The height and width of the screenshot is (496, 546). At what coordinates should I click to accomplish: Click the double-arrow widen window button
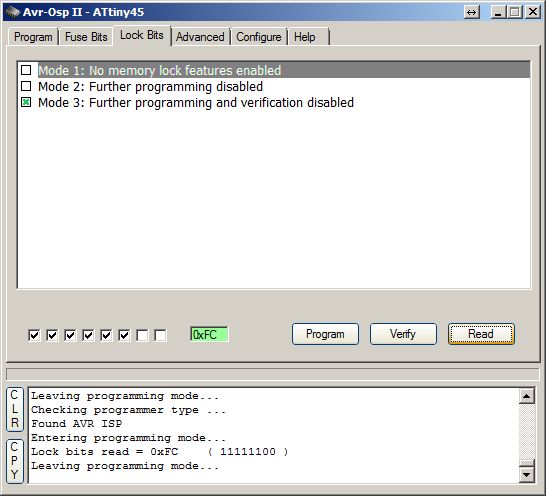pyautogui.click(x=471, y=13)
